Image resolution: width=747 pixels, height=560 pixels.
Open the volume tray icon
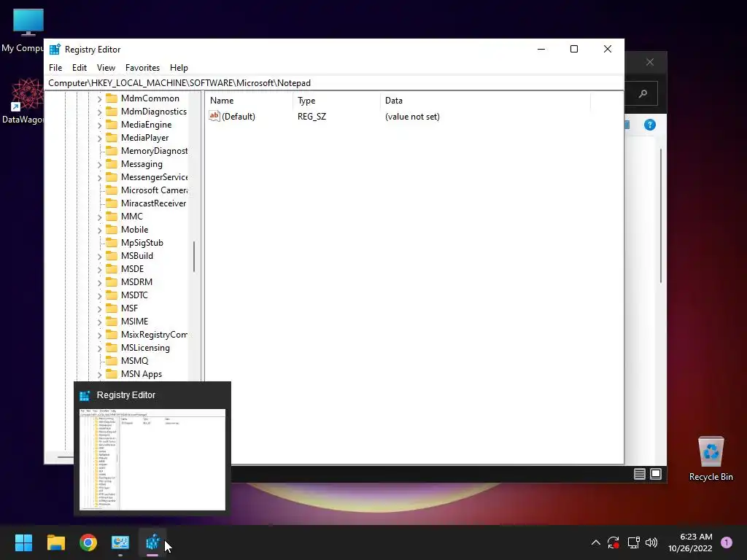[651, 542]
